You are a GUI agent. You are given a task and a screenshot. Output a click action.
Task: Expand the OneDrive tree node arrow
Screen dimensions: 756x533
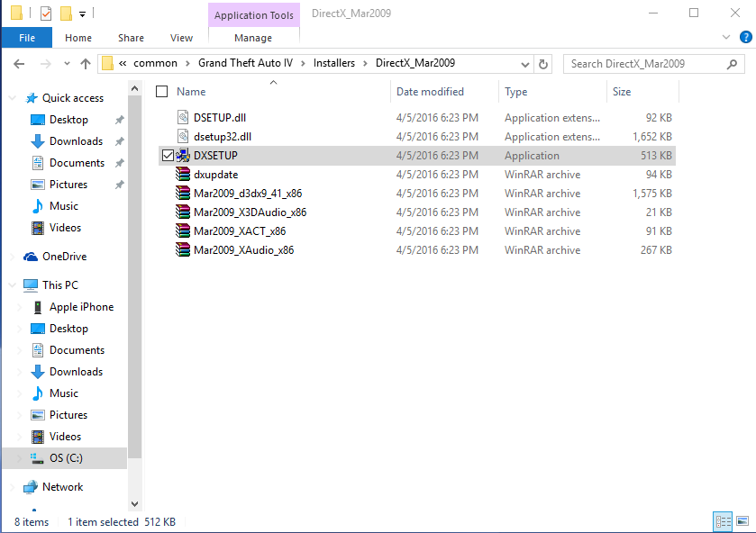(x=13, y=257)
